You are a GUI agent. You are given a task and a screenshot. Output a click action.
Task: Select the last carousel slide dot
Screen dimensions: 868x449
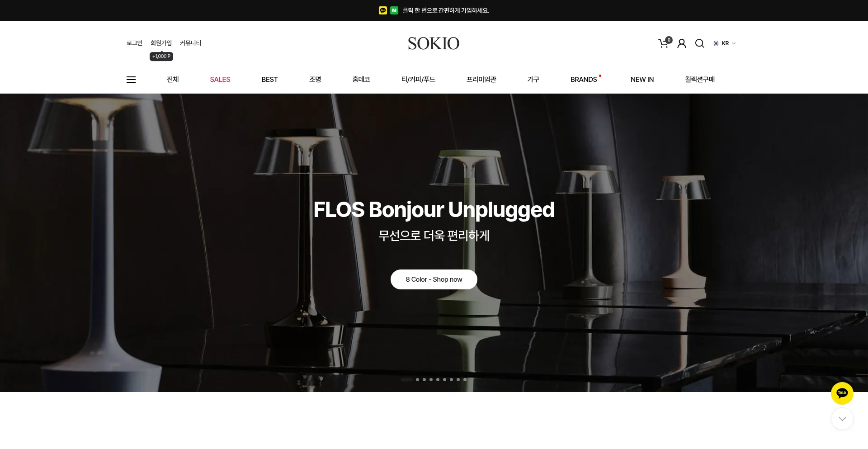465,380
